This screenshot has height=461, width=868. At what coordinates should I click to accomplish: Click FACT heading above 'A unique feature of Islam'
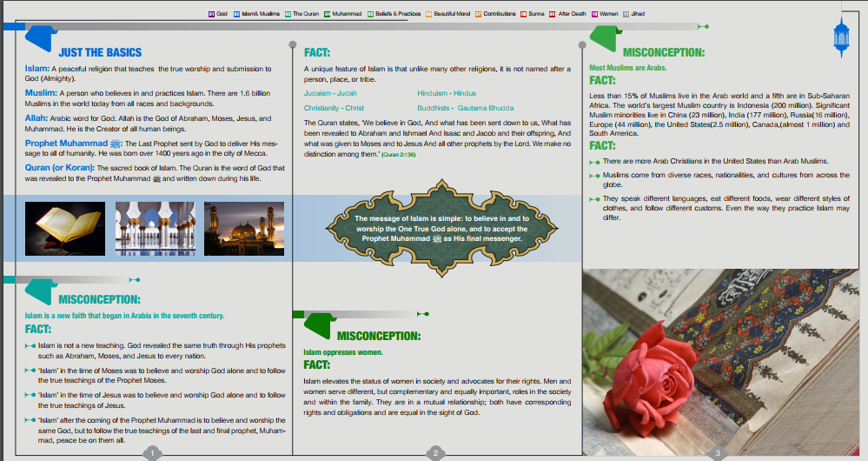click(317, 53)
